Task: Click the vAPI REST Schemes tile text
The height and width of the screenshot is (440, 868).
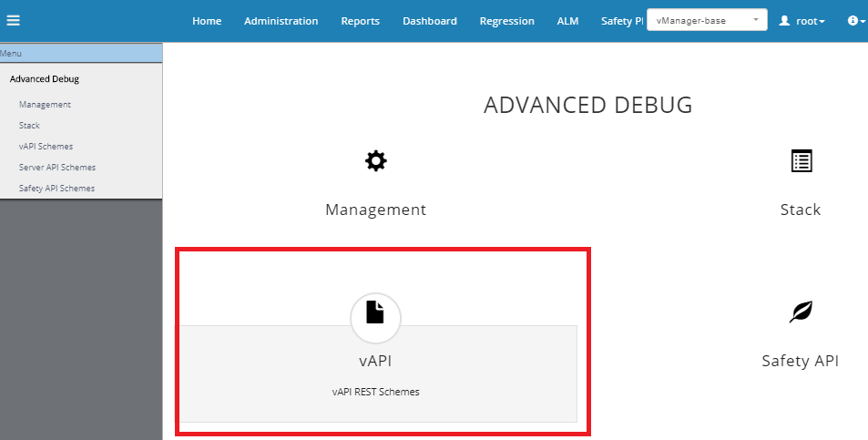Action: pyautogui.click(x=375, y=393)
